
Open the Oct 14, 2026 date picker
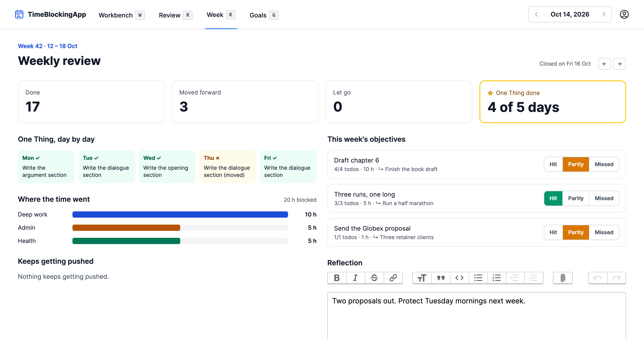[570, 14]
